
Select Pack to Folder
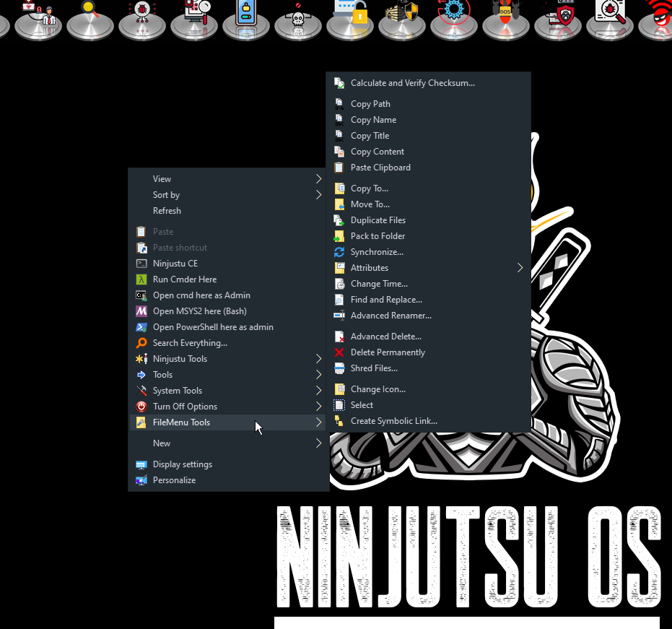(428, 236)
